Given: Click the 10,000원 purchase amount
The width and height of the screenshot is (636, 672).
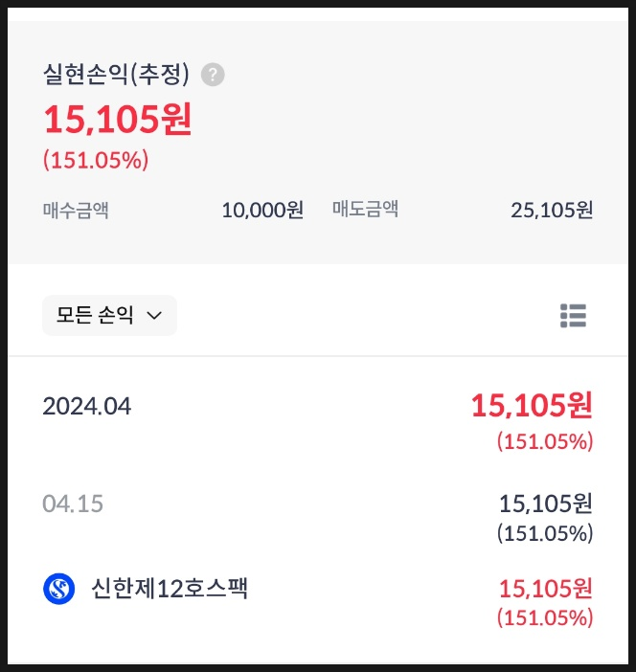Looking at the screenshot, I should click(262, 211).
